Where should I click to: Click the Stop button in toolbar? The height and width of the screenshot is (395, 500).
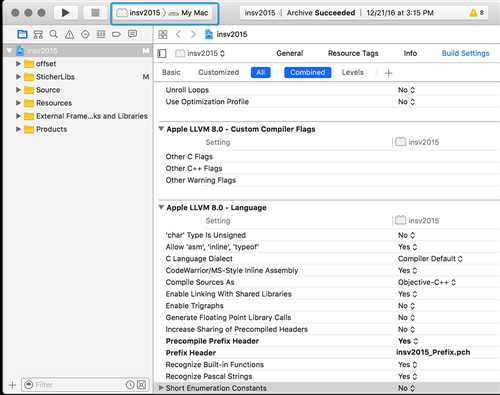pos(95,13)
